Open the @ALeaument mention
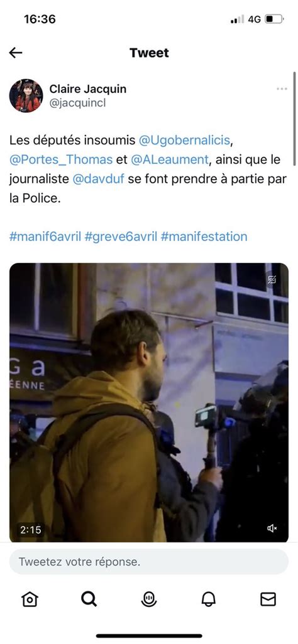The height and width of the screenshot is (644, 298). 170,159
